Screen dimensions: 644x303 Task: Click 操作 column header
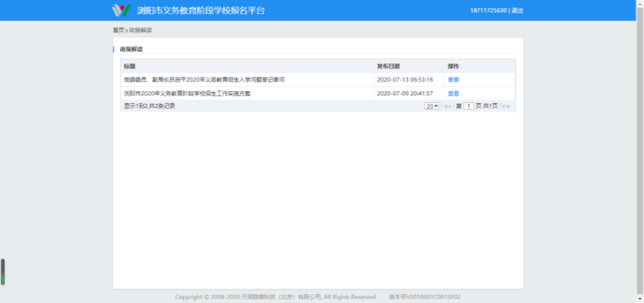(x=453, y=66)
